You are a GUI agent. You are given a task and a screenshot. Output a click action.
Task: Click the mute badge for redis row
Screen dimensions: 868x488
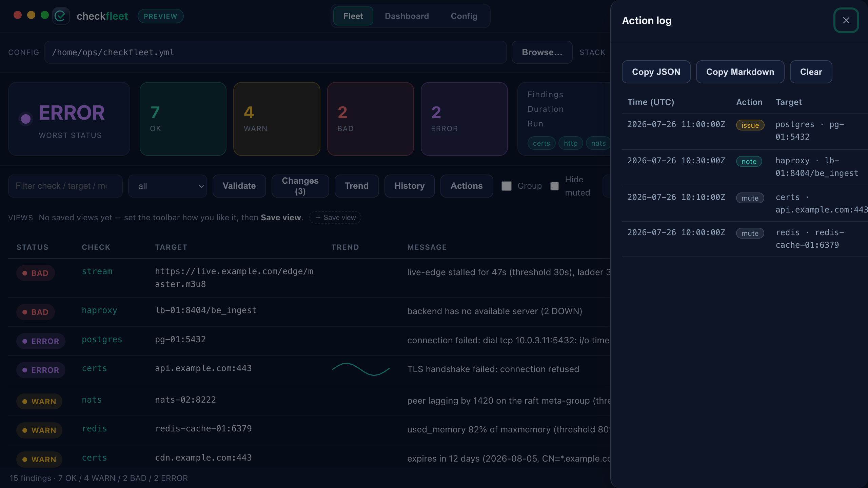750,233
